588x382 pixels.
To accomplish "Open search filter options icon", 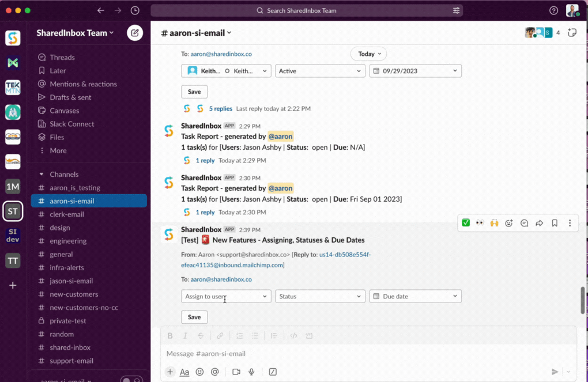I will click(x=456, y=10).
